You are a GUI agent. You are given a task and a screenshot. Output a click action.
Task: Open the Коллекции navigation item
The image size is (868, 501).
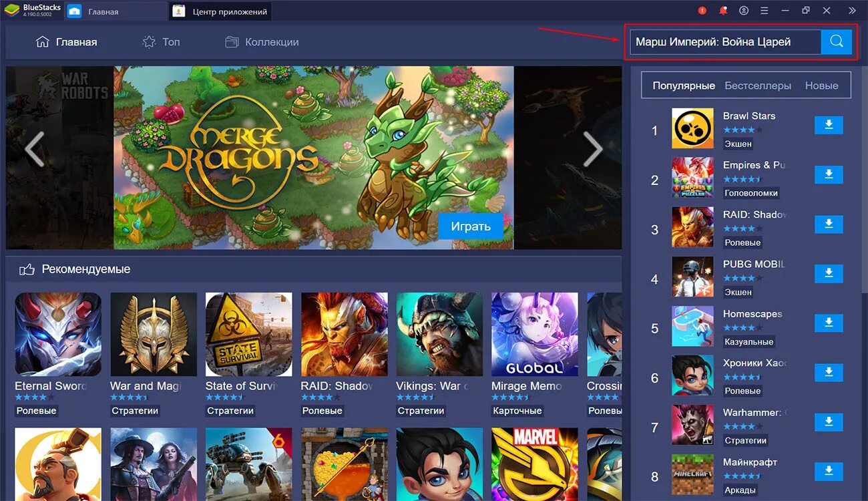(262, 42)
